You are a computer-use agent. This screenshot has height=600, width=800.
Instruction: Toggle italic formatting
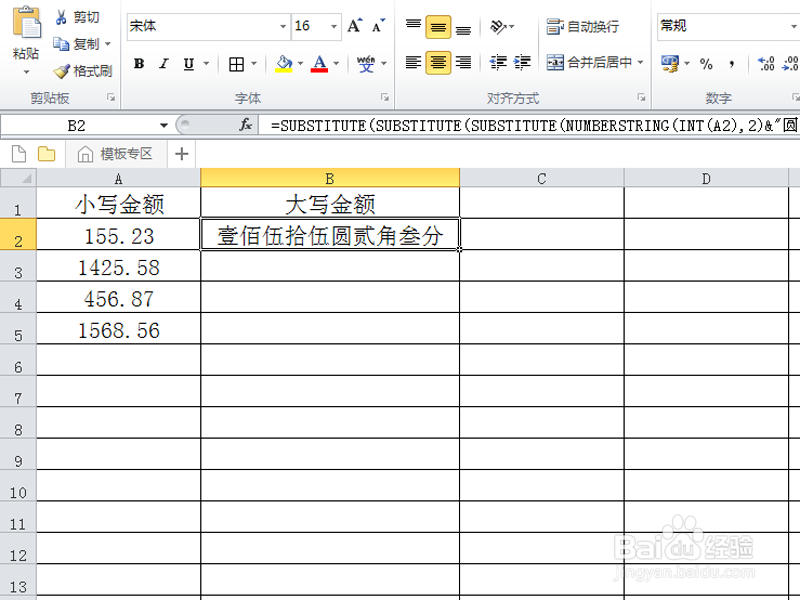coord(164,64)
